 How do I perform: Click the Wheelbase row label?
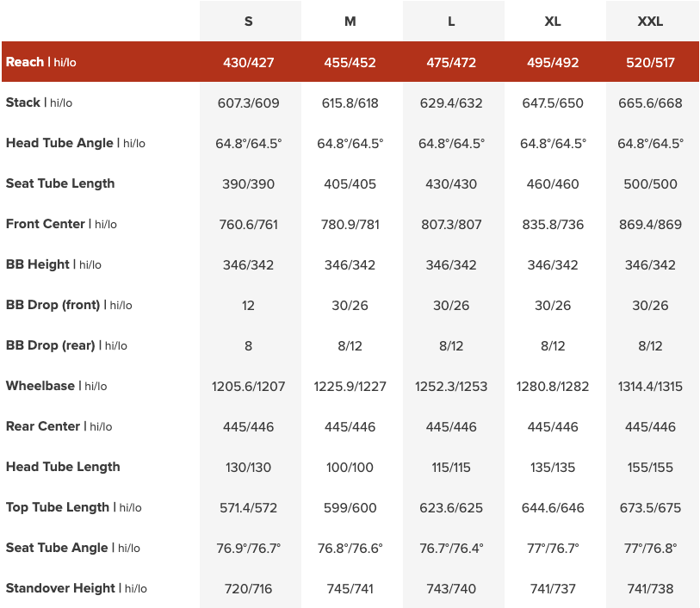[56, 386]
